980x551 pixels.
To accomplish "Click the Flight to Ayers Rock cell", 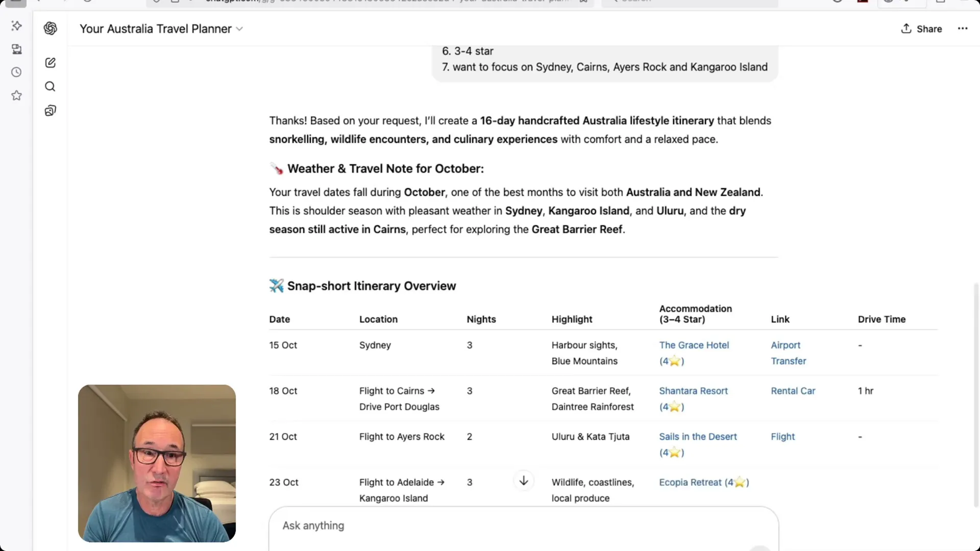I will (402, 437).
